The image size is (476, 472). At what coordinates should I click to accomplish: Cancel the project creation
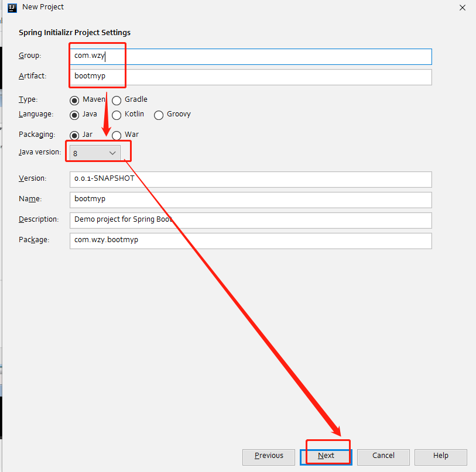click(x=383, y=457)
